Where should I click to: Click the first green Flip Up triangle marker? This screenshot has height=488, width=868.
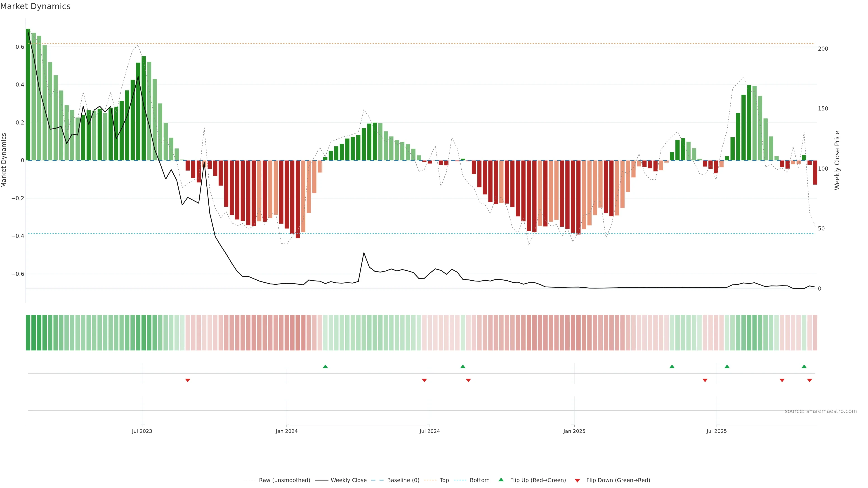325,366
